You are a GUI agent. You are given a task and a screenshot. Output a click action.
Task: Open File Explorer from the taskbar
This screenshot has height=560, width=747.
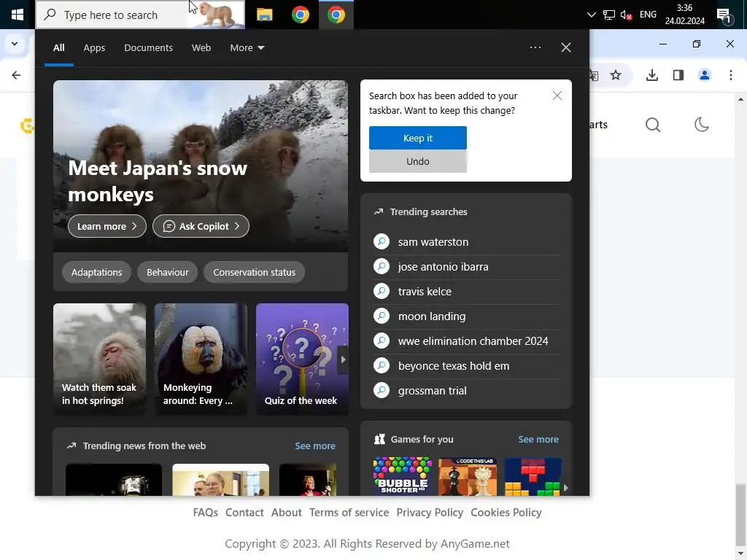(x=264, y=15)
